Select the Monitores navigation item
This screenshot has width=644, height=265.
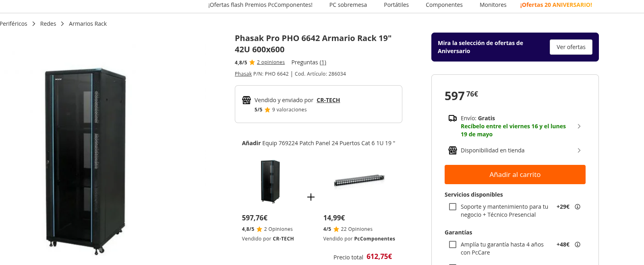(493, 5)
